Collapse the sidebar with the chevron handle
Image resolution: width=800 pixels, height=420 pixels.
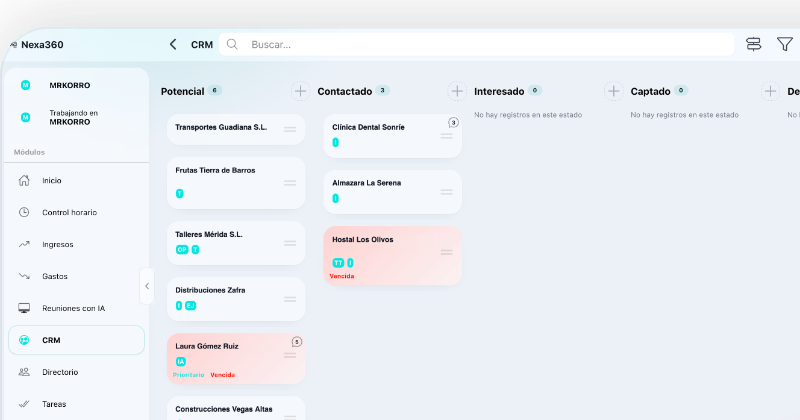click(x=147, y=286)
